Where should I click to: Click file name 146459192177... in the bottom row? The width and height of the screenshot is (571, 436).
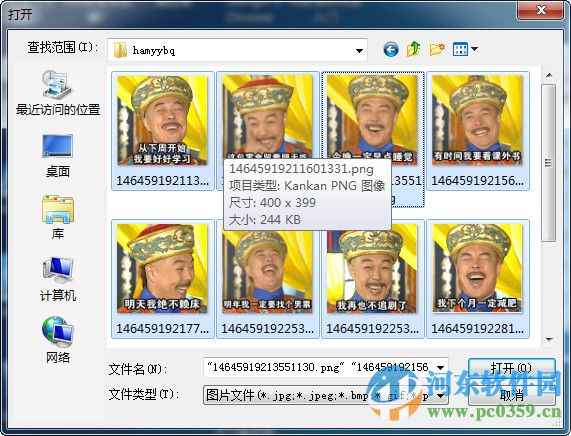point(162,329)
